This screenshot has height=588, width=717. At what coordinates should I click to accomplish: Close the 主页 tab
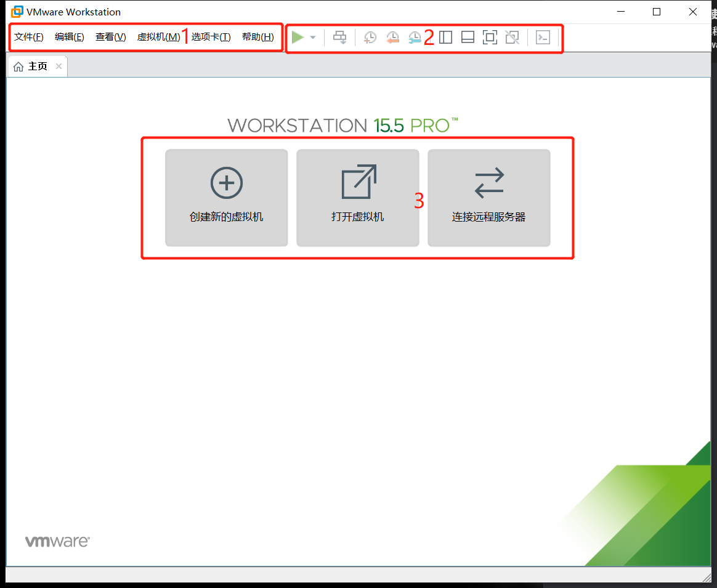59,66
